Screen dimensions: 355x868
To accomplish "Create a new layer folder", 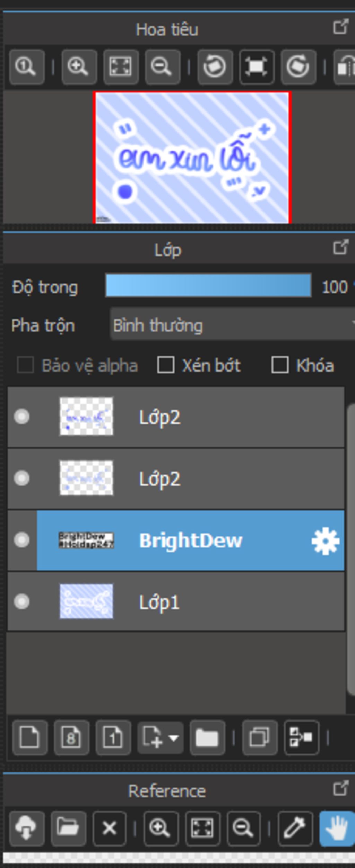I will (x=207, y=737).
